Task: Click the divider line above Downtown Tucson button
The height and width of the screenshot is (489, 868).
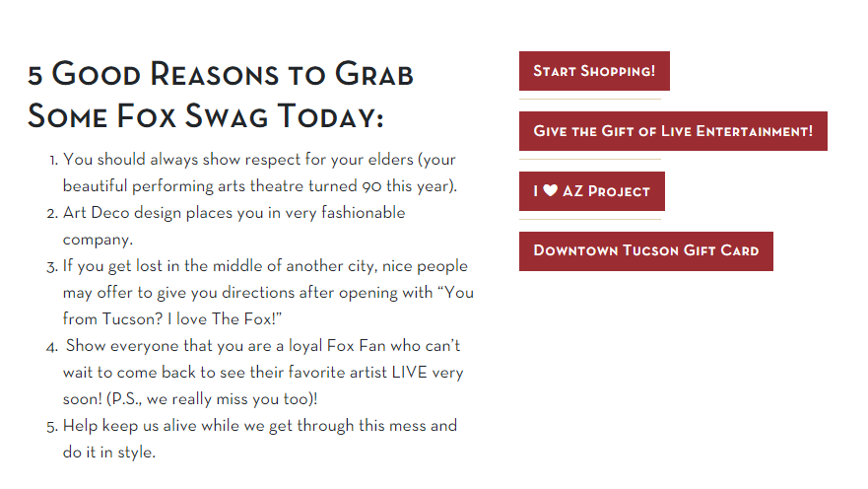Action: [x=590, y=219]
